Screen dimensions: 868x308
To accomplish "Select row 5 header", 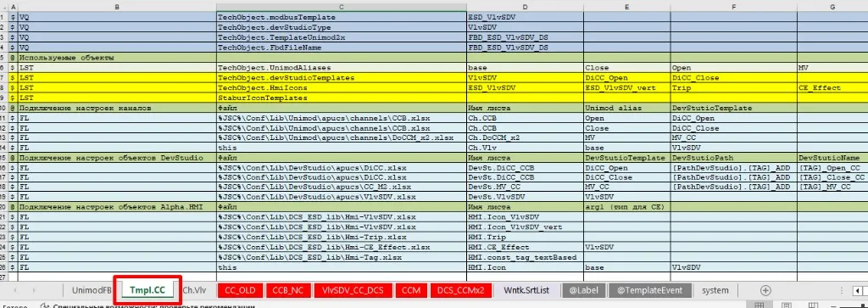I will tap(4, 58).
